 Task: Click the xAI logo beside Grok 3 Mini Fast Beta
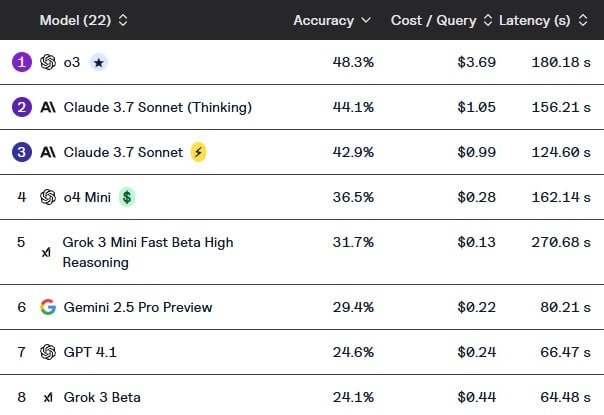tap(47, 252)
